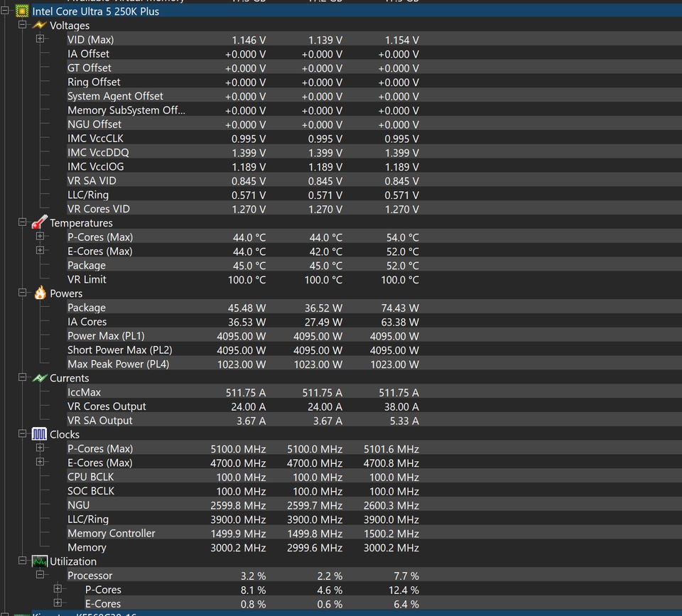Collapse the Processor utilization node
Viewport: 682px width, 616px height.
click(x=40, y=575)
